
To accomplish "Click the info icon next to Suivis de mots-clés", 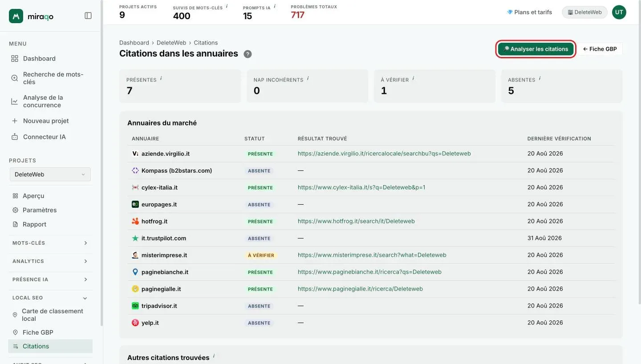I will (227, 6).
